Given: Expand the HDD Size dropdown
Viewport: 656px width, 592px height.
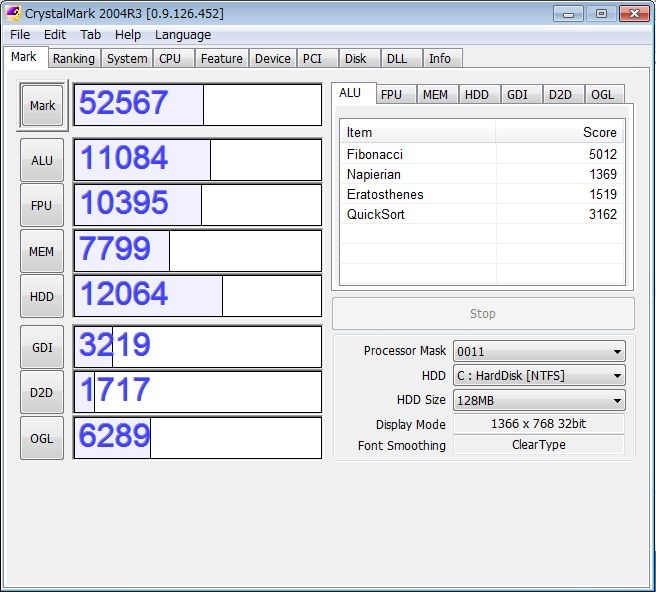Looking at the screenshot, I should (x=539, y=400).
